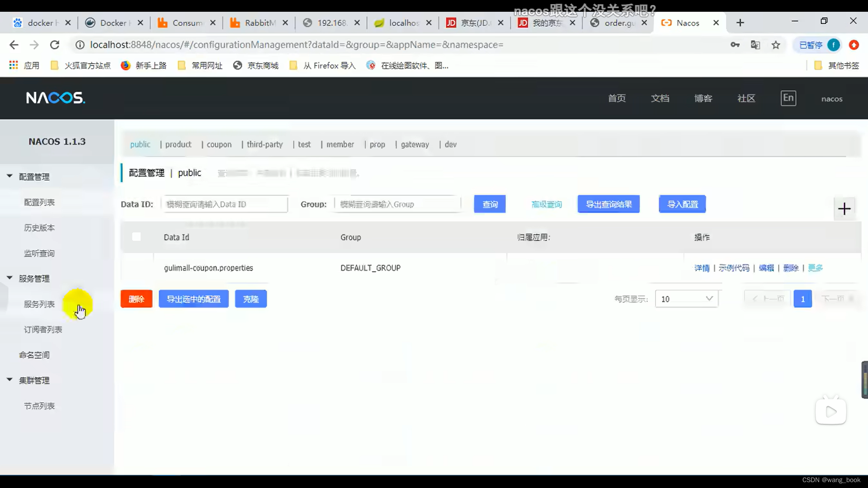
Task: Open 命名空间 in the sidebar
Action: (34, 355)
